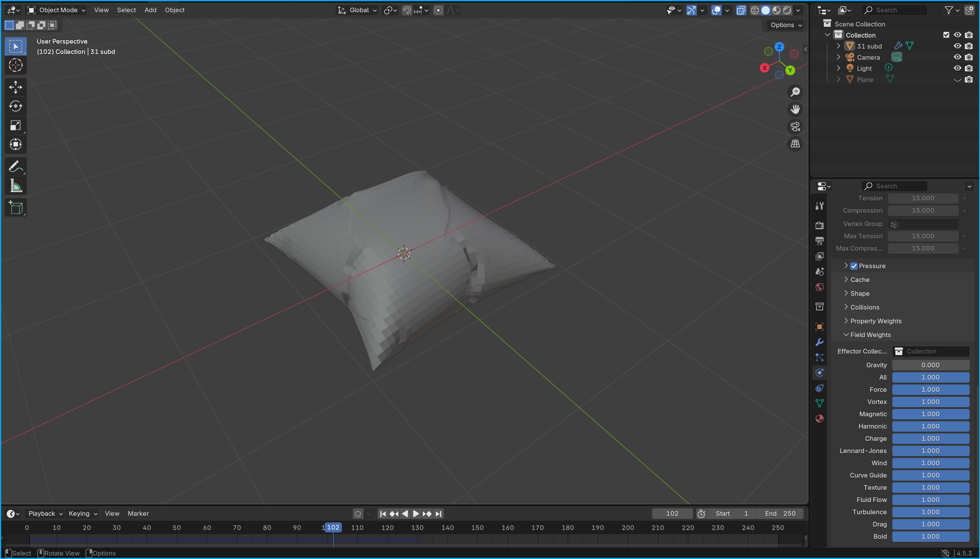Activate the Annotate pencil tool

(15, 167)
